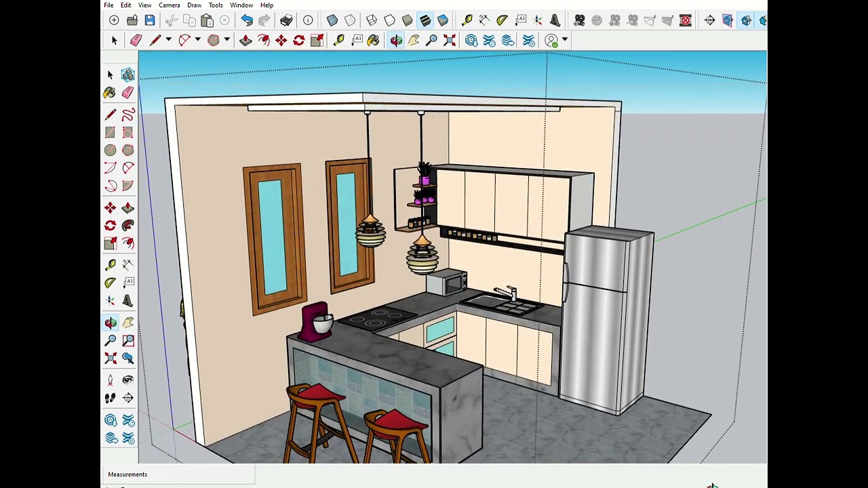Select the microwave on the counter
The image size is (868, 488).
pos(446,282)
